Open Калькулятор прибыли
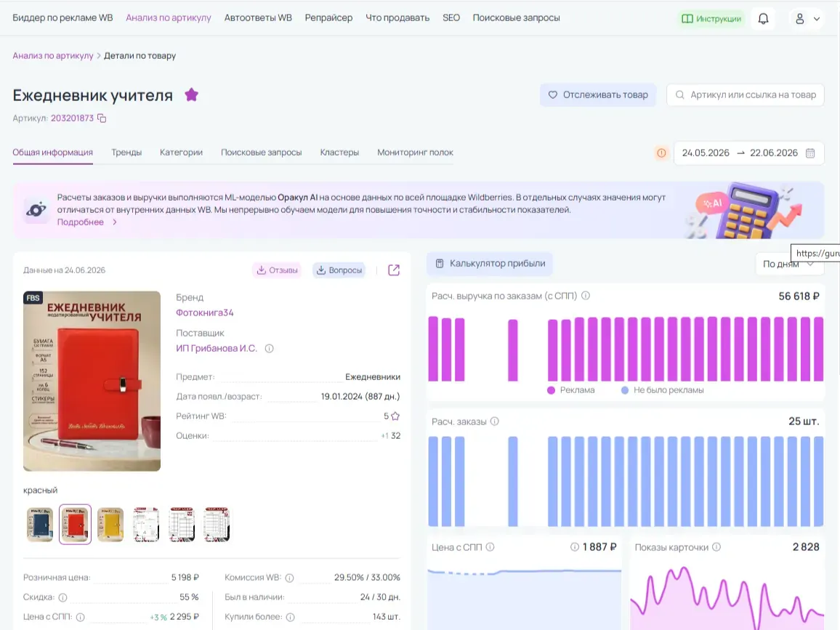 coord(490,264)
